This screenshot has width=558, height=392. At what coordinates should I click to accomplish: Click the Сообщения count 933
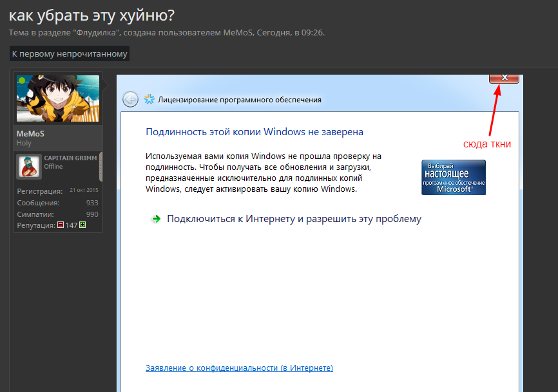point(91,203)
